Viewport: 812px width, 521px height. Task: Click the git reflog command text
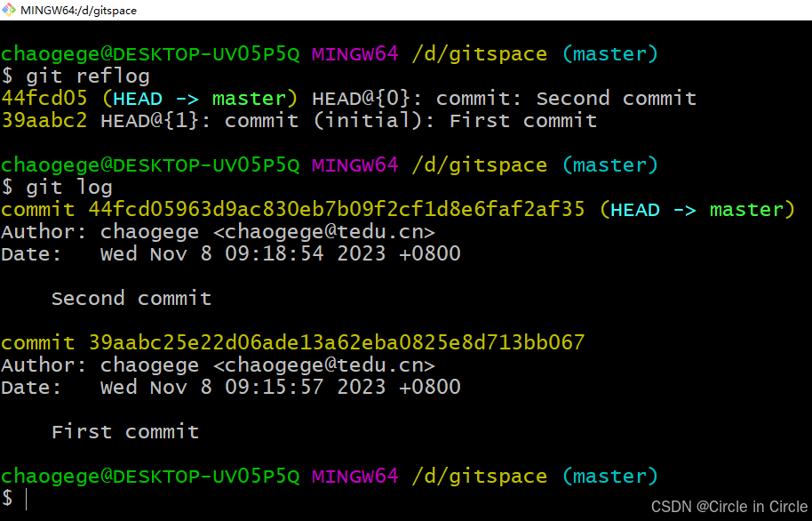pyautogui.click(x=87, y=76)
